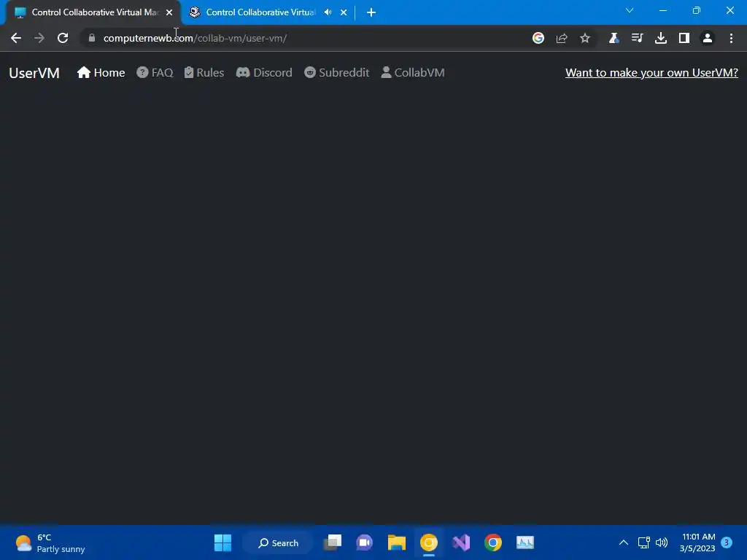747x560 pixels.
Task: Open the volume control in system tray
Action: coord(662,542)
